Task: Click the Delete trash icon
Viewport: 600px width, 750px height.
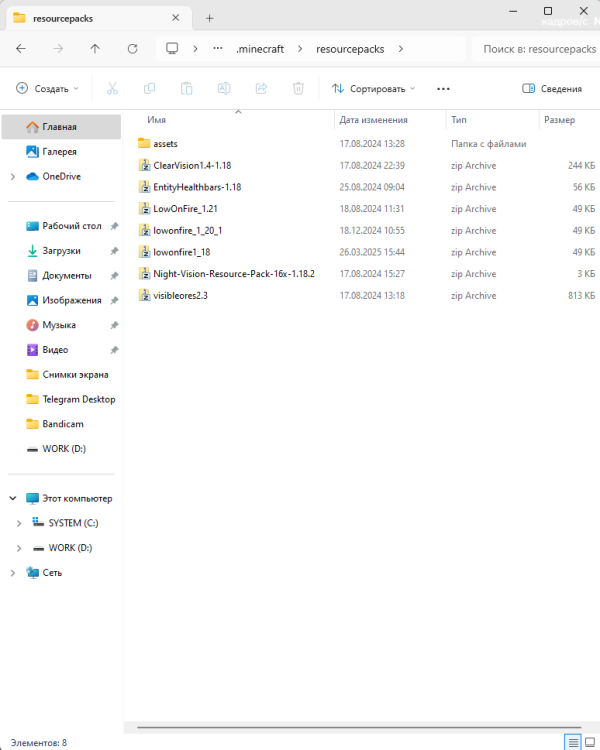Action: click(x=298, y=88)
